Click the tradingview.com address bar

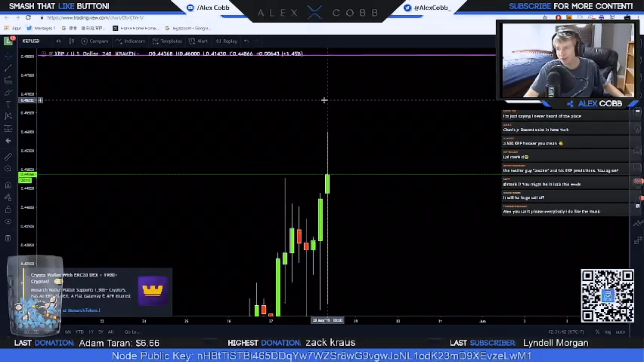click(96, 17)
